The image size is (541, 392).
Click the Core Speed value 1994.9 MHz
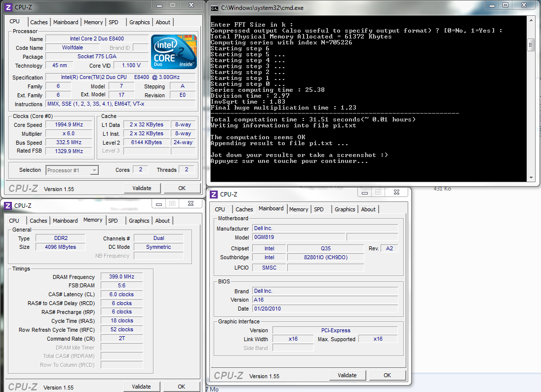[x=69, y=124]
